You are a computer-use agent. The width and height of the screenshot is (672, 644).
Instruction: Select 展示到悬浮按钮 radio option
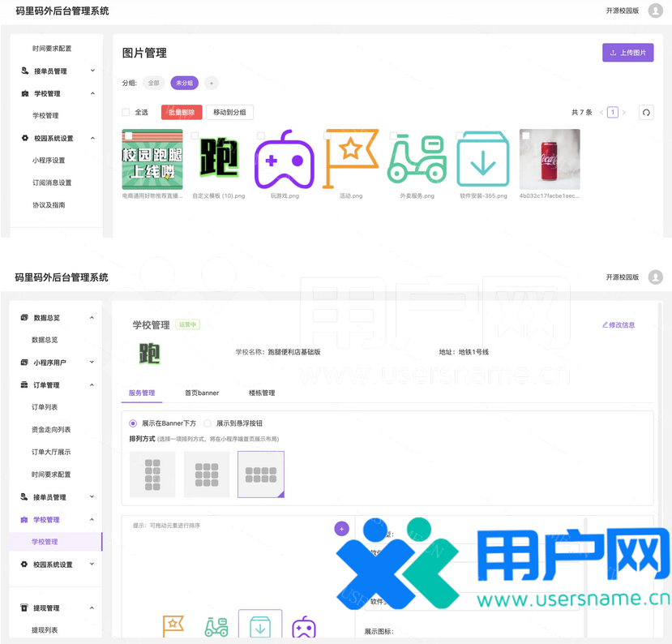tap(208, 423)
